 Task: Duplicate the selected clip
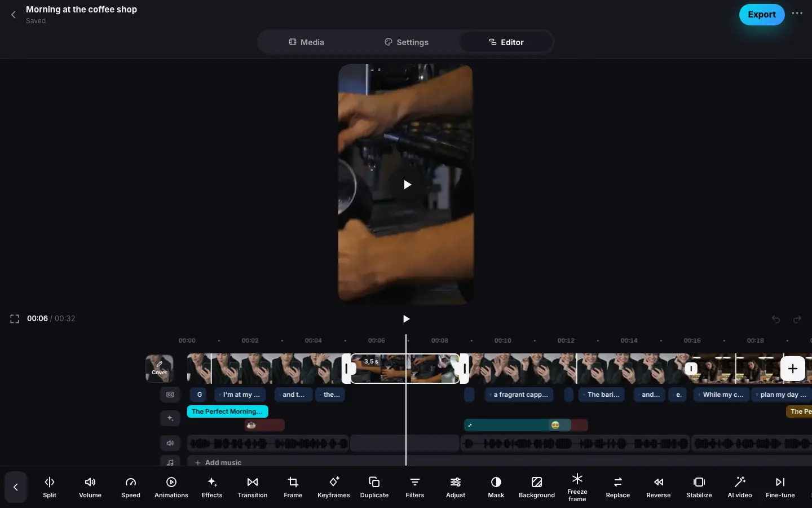coord(374,487)
